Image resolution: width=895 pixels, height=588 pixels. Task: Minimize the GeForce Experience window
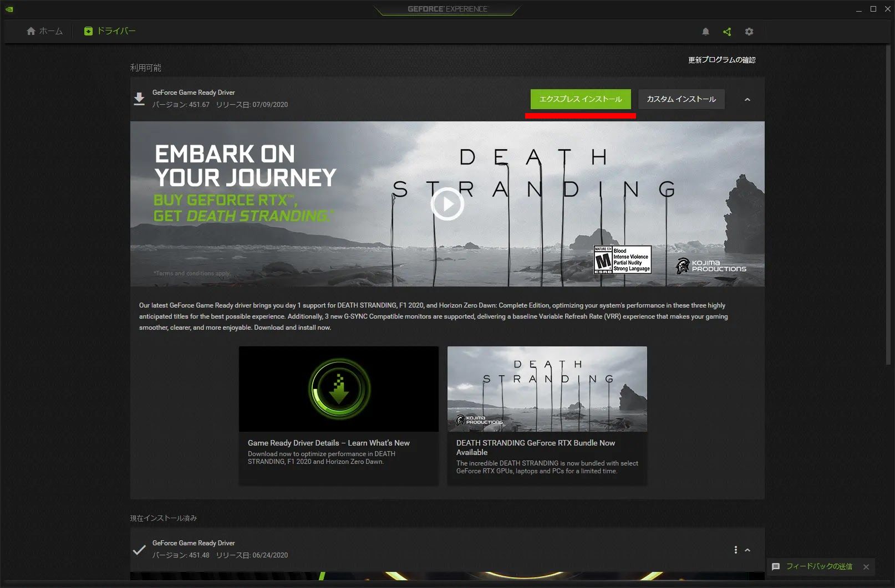click(858, 9)
